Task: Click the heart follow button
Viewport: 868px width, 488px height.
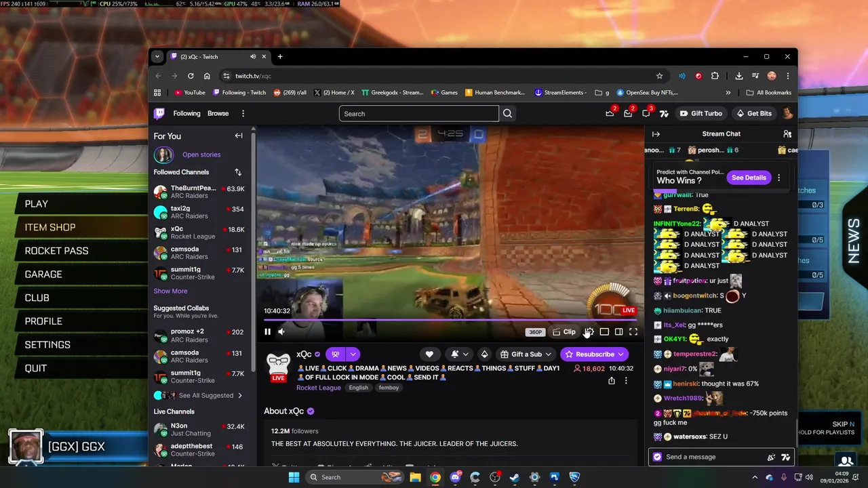Action: (x=429, y=354)
